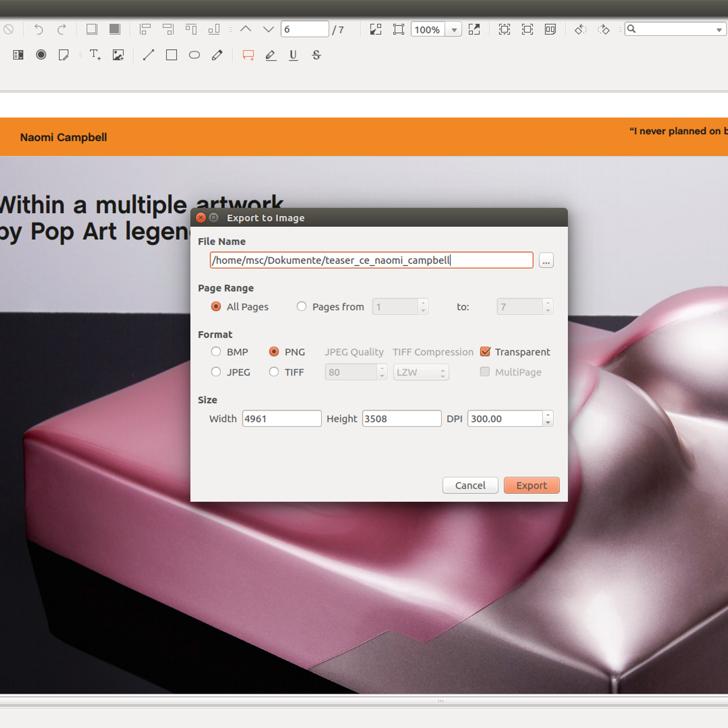Toggle the MultiPage checkbox
Screen dimensions: 728x728
click(x=485, y=372)
